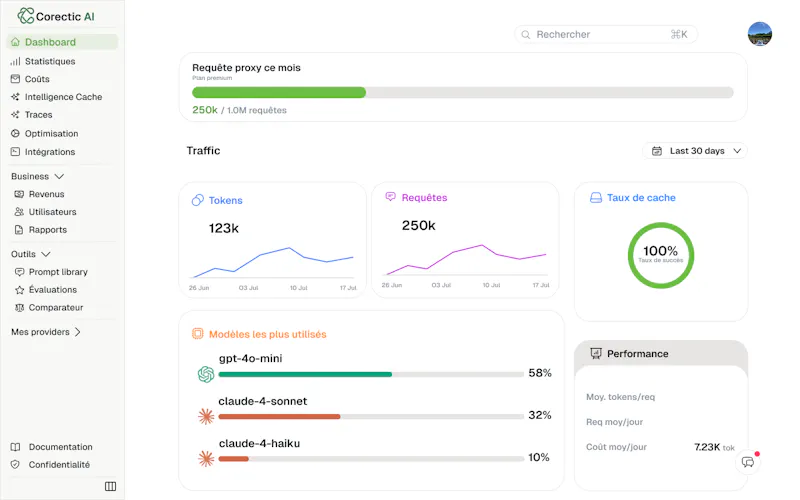Click the 100% cache rate ring
This screenshot has width=800, height=500.
(x=661, y=255)
